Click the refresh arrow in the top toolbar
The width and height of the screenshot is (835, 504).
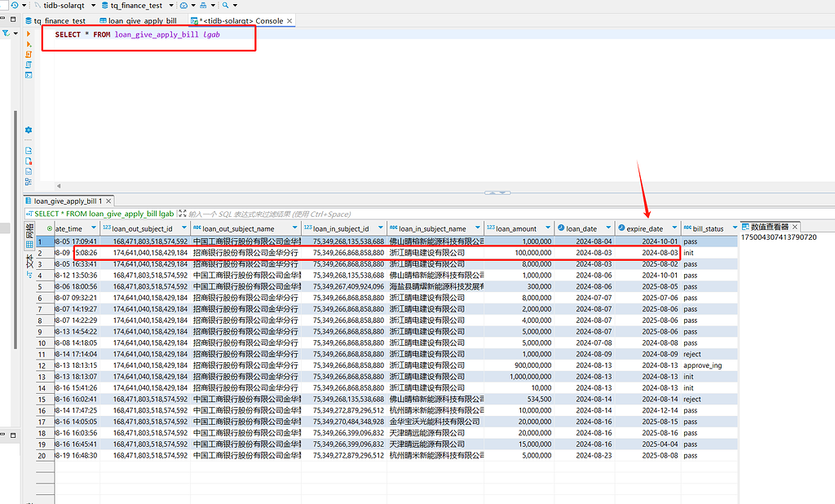pyautogui.click(x=15, y=5)
